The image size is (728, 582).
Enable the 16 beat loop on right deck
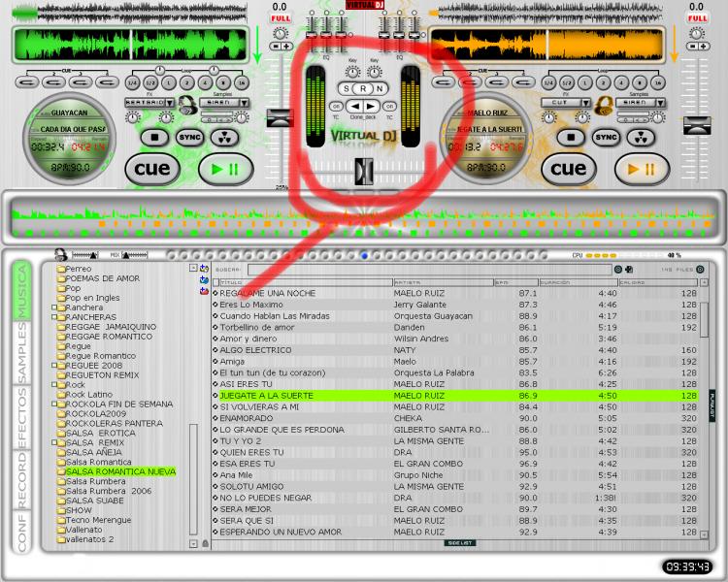[658, 83]
